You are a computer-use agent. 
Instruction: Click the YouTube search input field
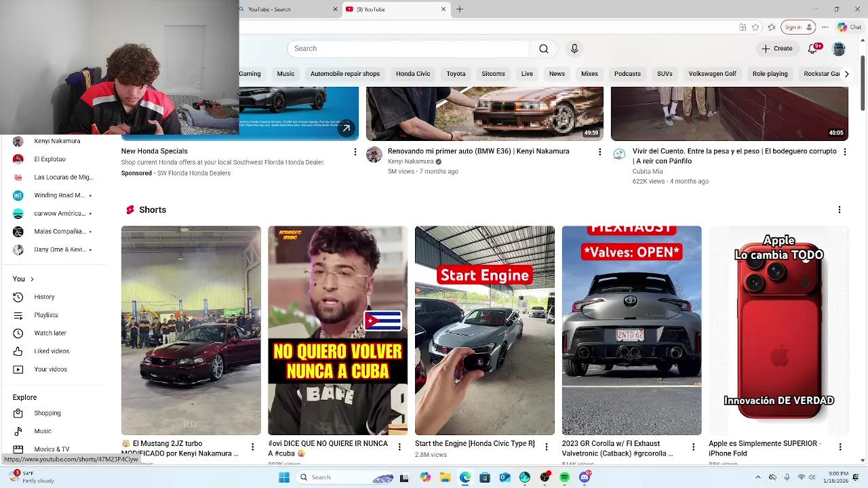point(408,49)
